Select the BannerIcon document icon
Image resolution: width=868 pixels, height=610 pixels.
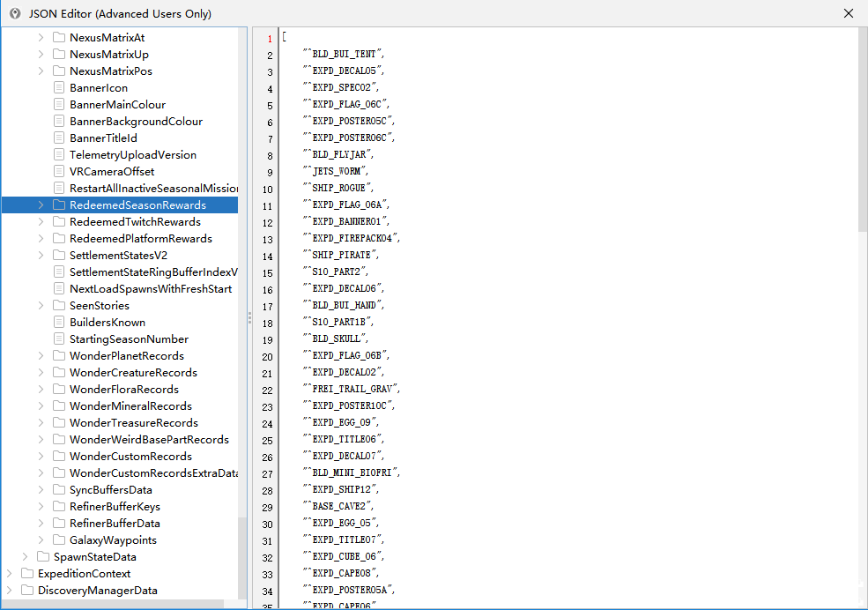(59, 87)
